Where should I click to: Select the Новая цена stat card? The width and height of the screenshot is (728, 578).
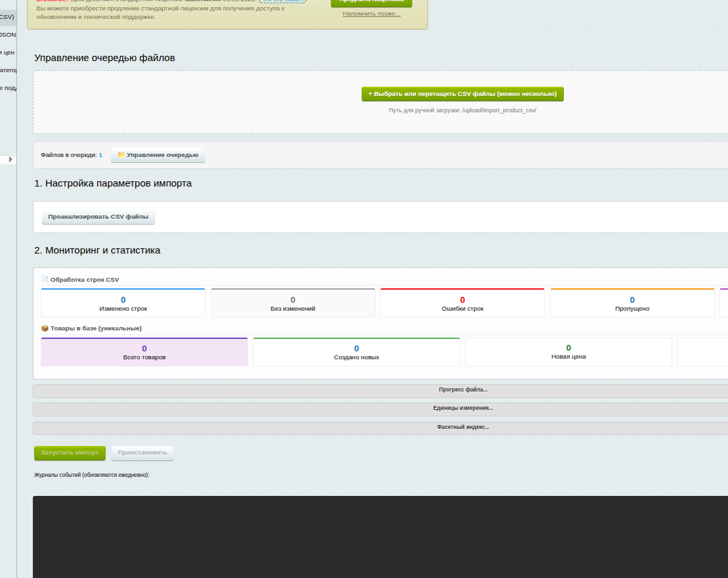(568, 352)
